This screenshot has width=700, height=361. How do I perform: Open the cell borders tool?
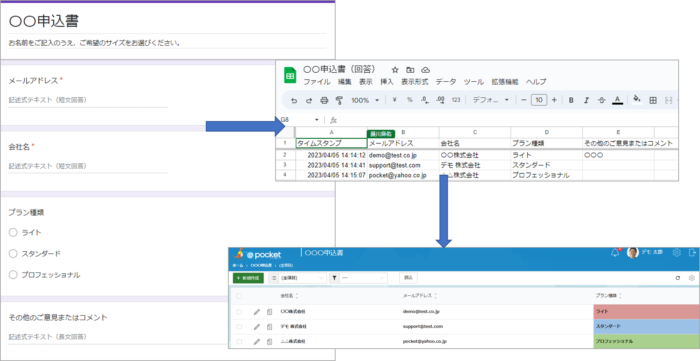tap(653, 100)
